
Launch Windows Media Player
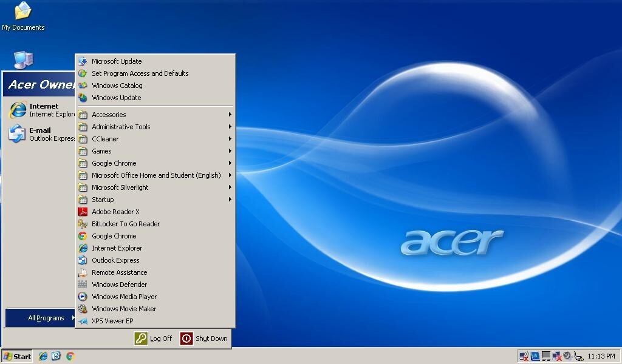155,297
